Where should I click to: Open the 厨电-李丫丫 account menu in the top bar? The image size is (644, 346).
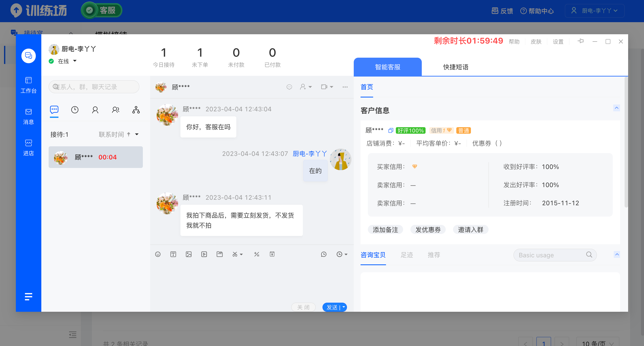(594, 11)
